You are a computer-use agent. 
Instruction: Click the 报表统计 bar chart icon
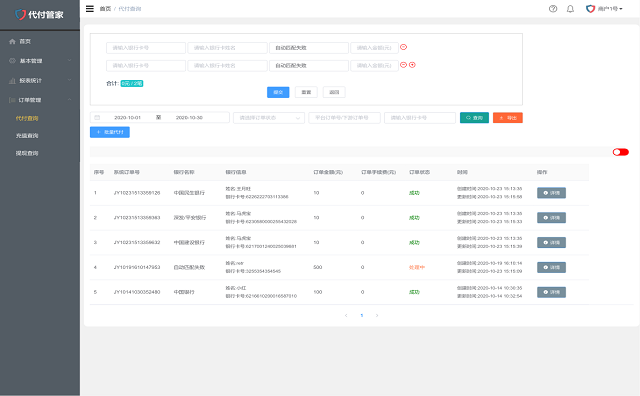point(12,80)
